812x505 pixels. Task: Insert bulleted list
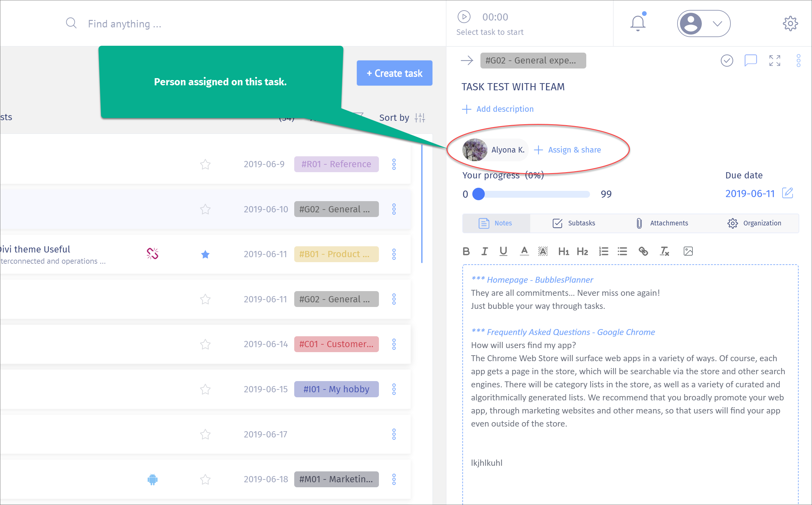(x=622, y=251)
